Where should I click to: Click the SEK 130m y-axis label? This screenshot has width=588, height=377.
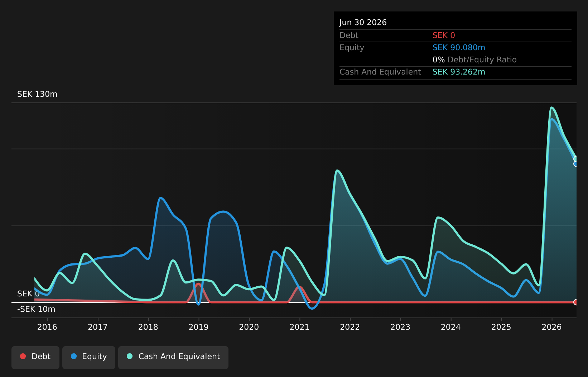click(x=37, y=94)
